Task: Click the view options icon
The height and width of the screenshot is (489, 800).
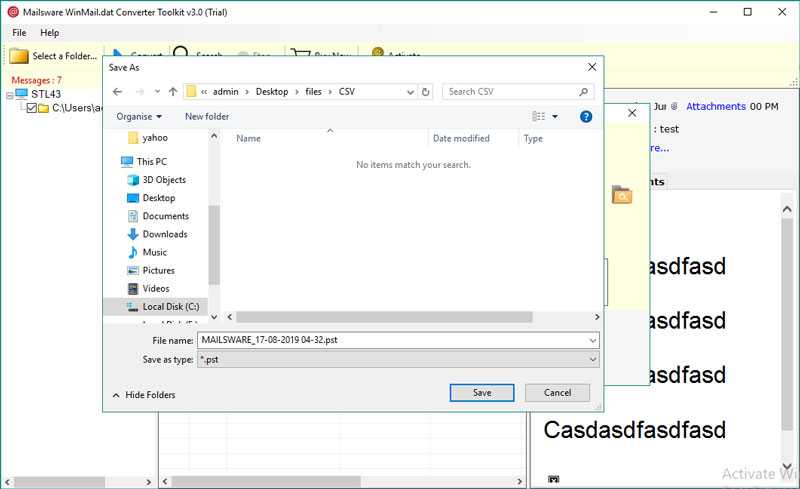Action: (x=538, y=117)
